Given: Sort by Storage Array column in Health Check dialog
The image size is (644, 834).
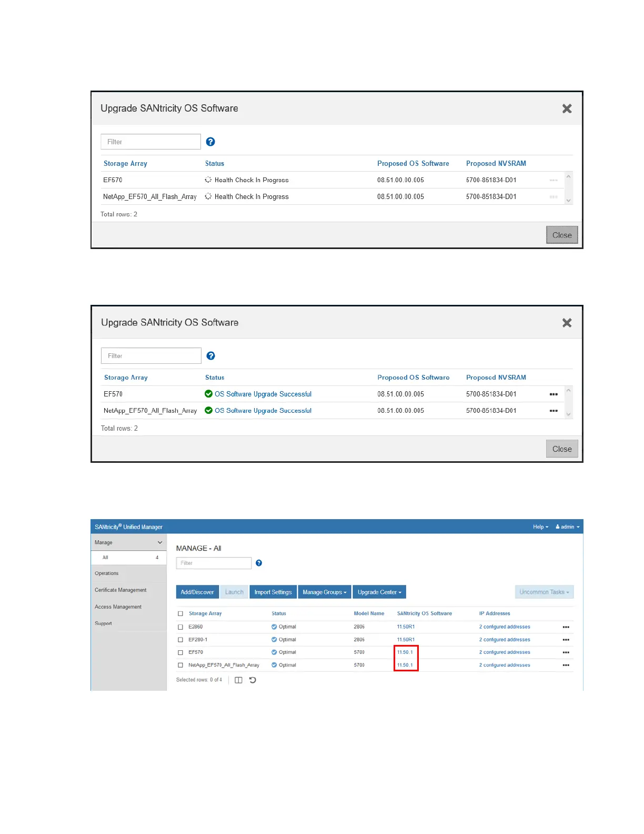Looking at the screenshot, I should [125, 164].
